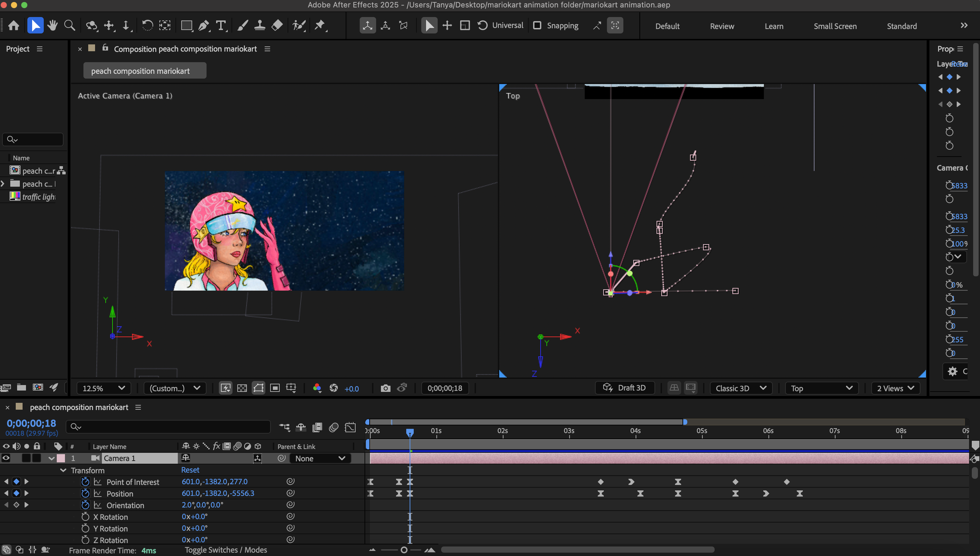The width and height of the screenshot is (980, 556).
Task: Click the Take Snapshot camera icon
Action: tap(385, 388)
